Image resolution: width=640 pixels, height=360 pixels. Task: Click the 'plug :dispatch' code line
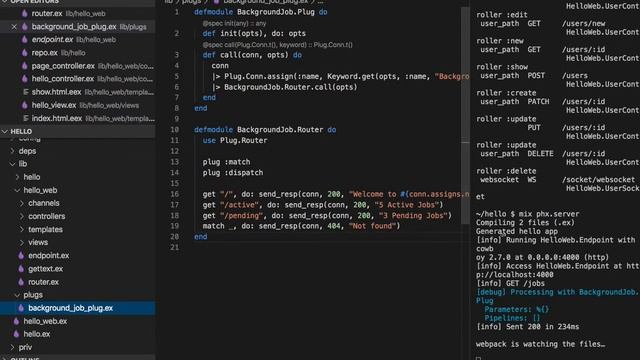(233, 173)
